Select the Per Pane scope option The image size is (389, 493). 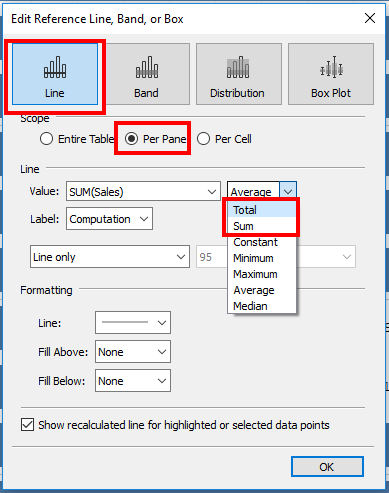[132, 139]
